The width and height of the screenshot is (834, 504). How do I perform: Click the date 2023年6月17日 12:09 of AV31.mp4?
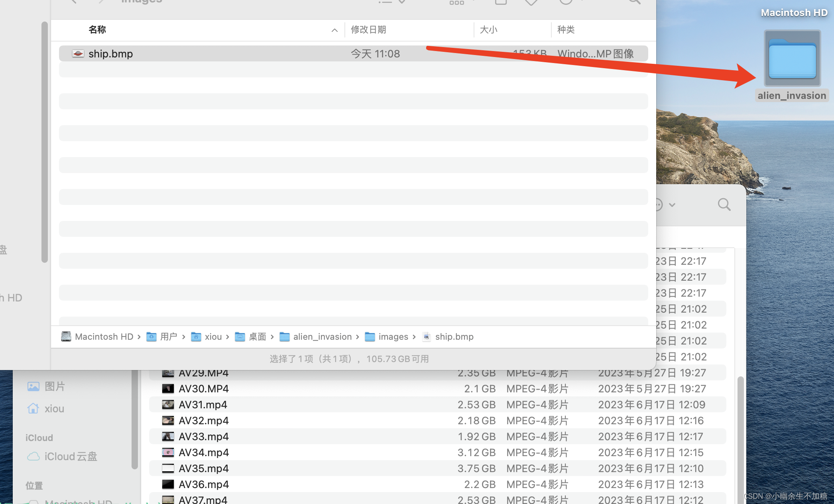click(x=652, y=404)
